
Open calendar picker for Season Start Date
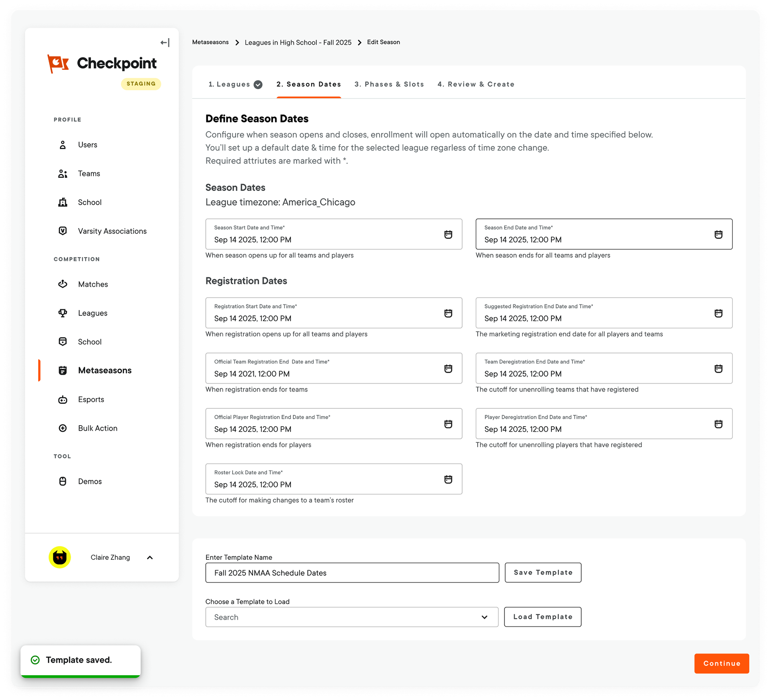click(448, 235)
